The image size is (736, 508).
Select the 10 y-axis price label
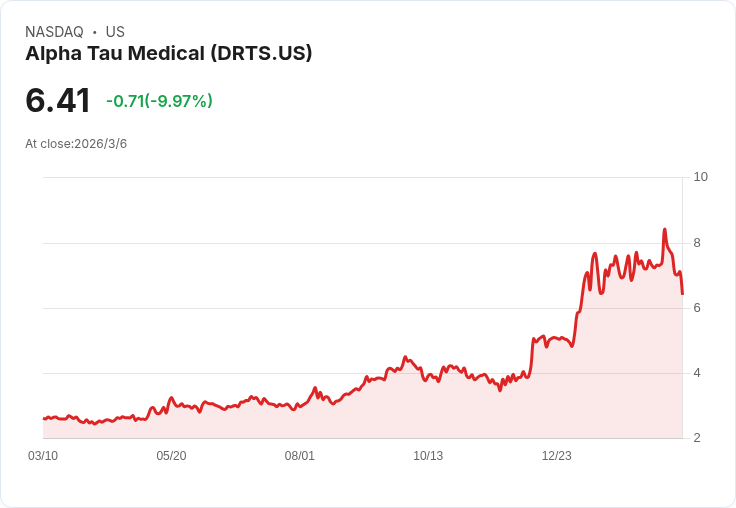tap(700, 177)
